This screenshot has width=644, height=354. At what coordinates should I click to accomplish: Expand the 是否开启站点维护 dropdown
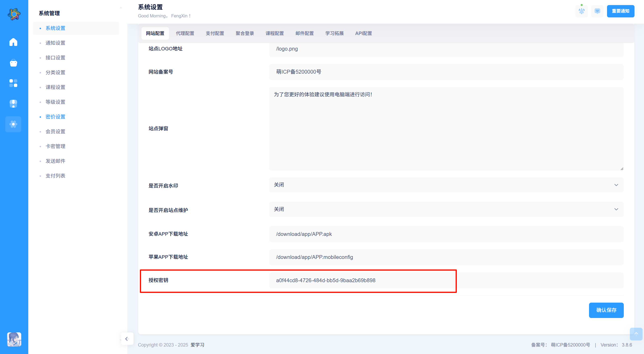pyautogui.click(x=446, y=209)
